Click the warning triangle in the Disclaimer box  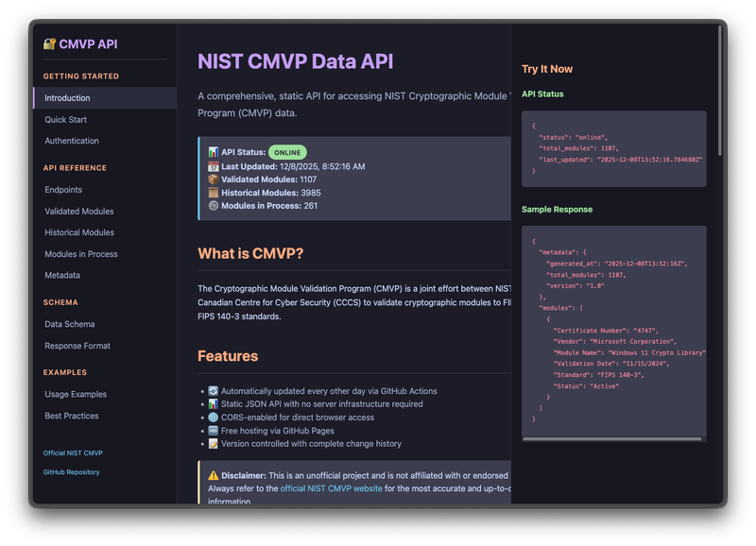point(214,475)
